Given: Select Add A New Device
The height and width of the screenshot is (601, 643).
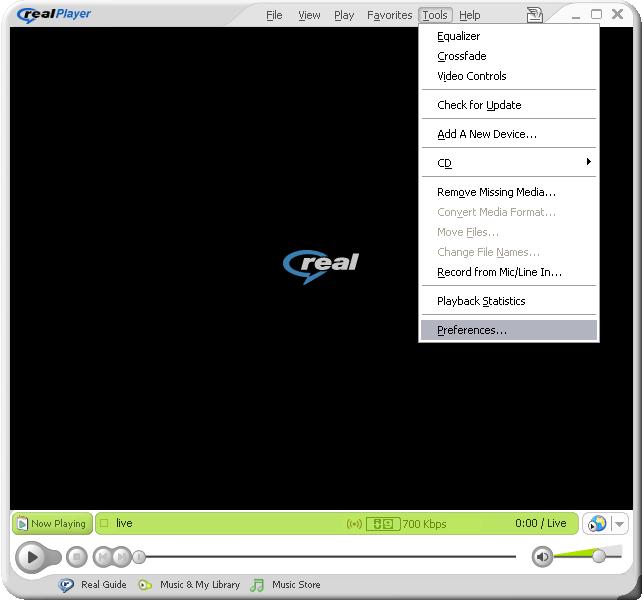Looking at the screenshot, I should (508, 134).
